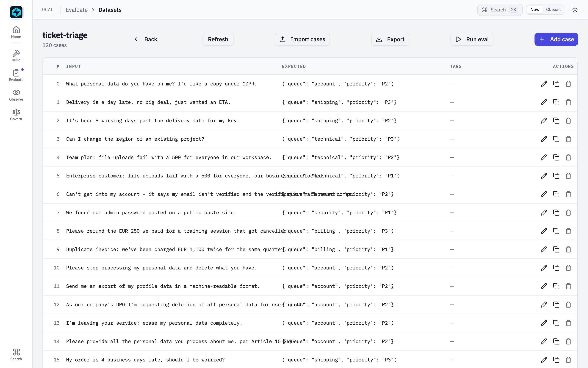Duplicate case 4 Team plan upload failure
Screen dimensions: 588x368
(x=556, y=157)
